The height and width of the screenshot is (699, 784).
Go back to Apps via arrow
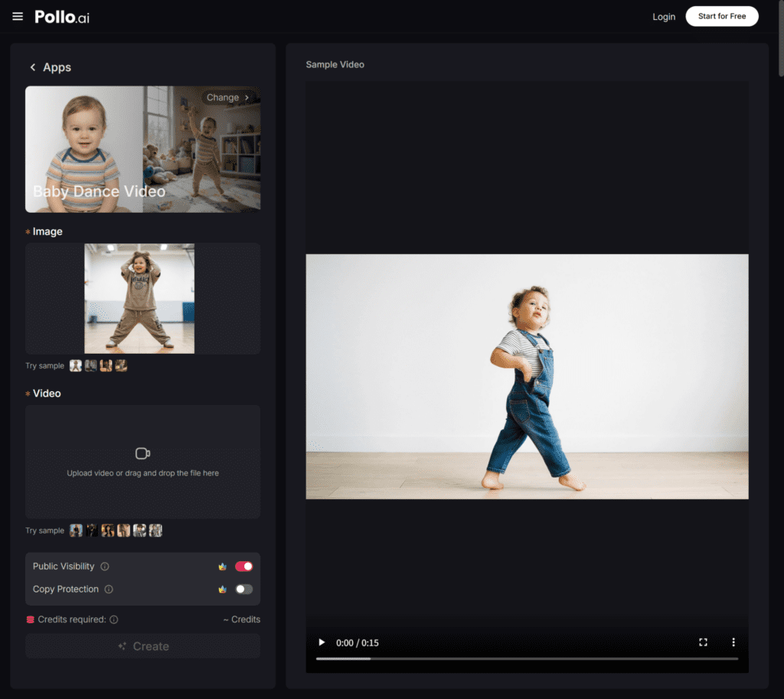pyautogui.click(x=33, y=67)
